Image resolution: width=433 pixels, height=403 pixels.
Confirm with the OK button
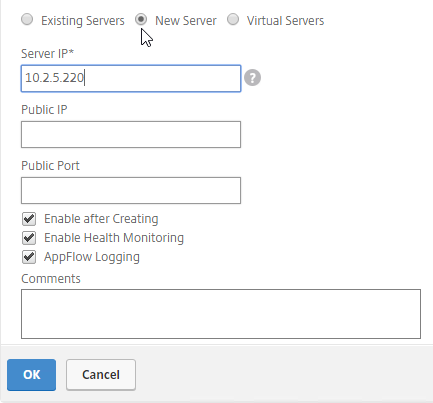coord(32,375)
